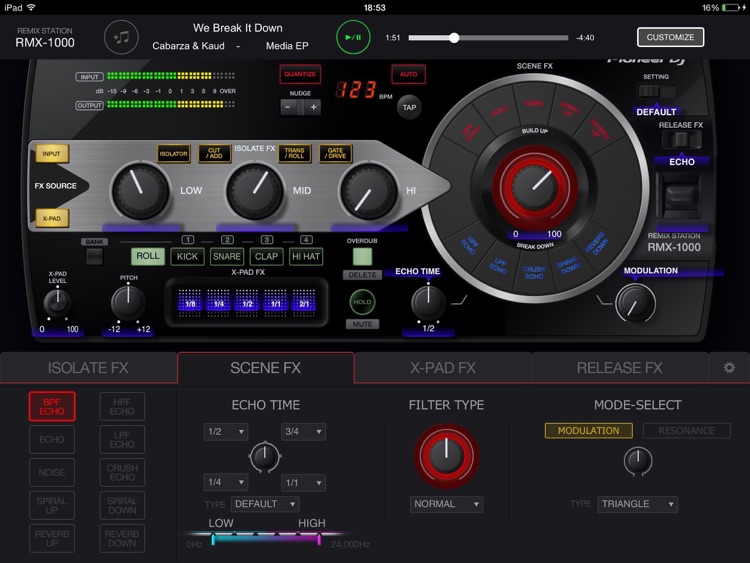Toggle the MUTE button
Viewport: 750px width, 563px height.
(362, 324)
